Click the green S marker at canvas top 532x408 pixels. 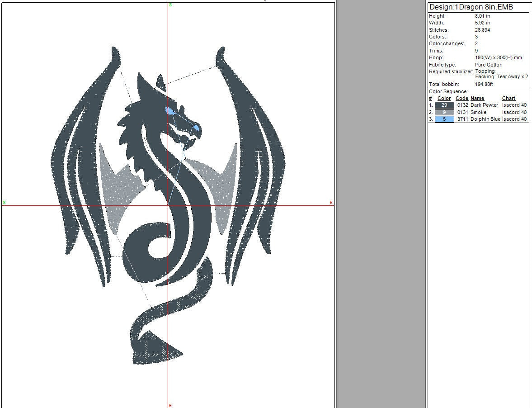[x=170, y=5]
